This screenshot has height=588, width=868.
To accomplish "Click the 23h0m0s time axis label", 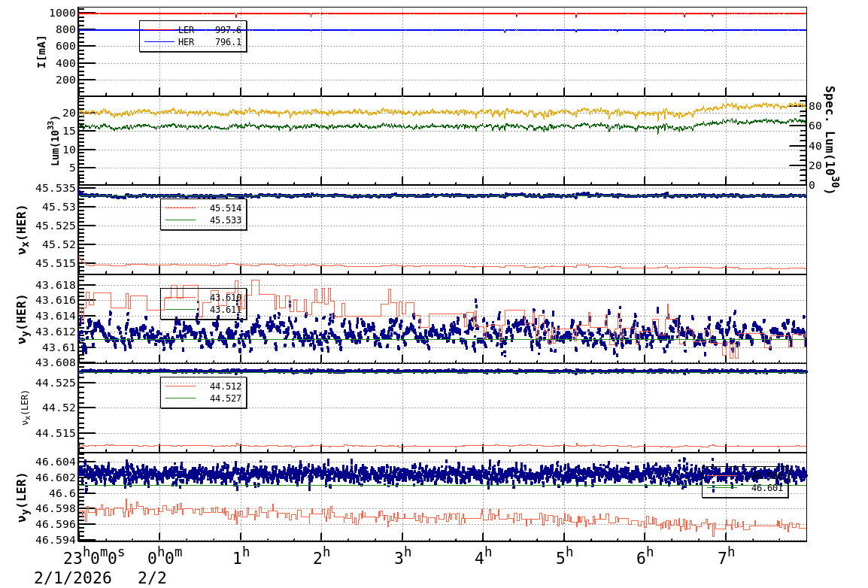I will 94,556.
